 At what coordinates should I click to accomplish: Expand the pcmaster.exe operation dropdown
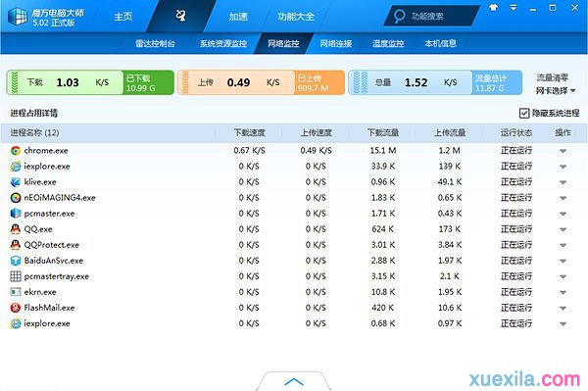point(563,214)
